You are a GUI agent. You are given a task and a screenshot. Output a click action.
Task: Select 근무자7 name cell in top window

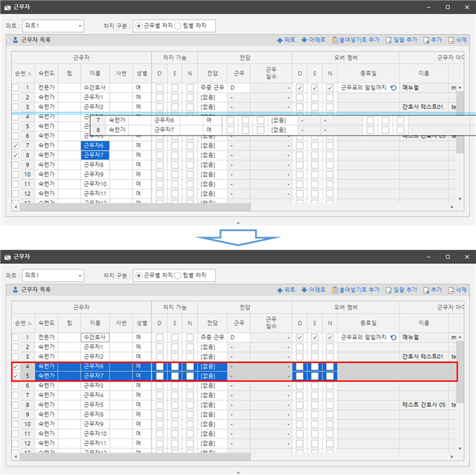pos(95,155)
